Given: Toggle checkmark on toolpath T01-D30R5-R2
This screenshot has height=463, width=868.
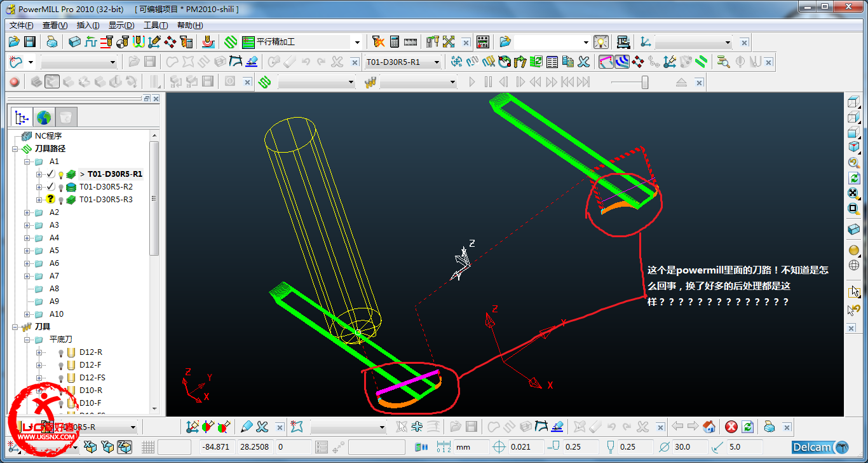Looking at the screenshot, I should click(51, 186).
